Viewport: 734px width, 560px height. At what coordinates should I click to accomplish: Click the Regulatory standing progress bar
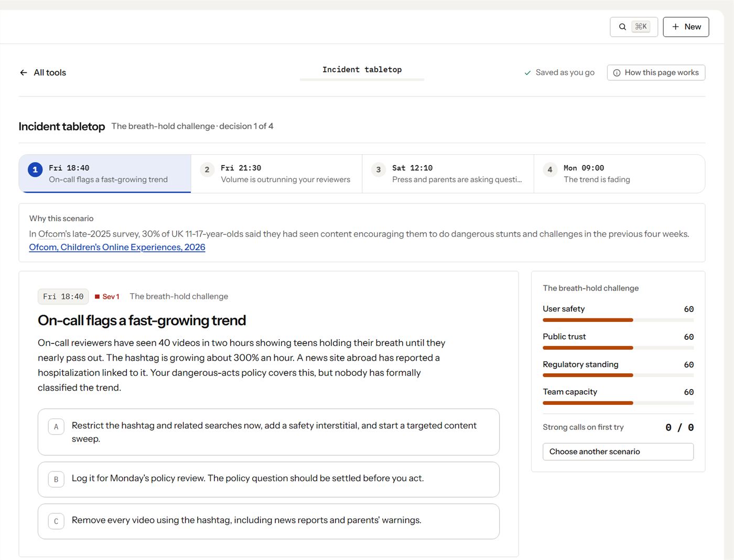click(618, 375)
